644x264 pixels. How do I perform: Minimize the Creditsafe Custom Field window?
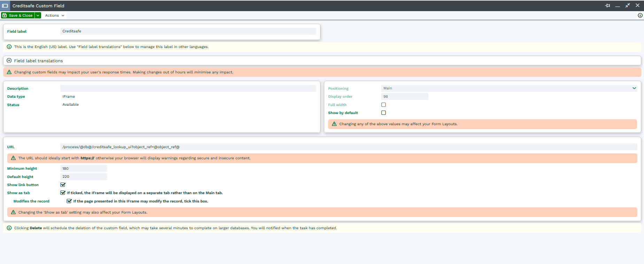(618, 6)
